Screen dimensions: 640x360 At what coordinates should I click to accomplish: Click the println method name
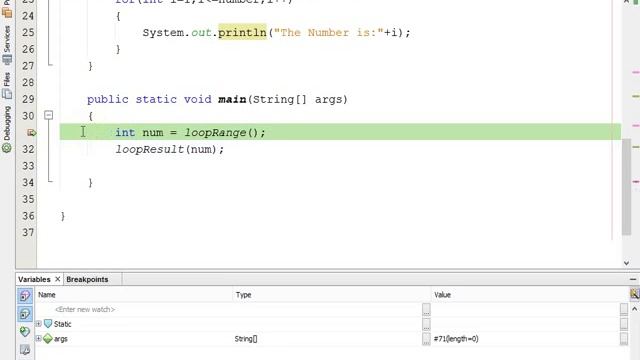click(x=242, y=33)
